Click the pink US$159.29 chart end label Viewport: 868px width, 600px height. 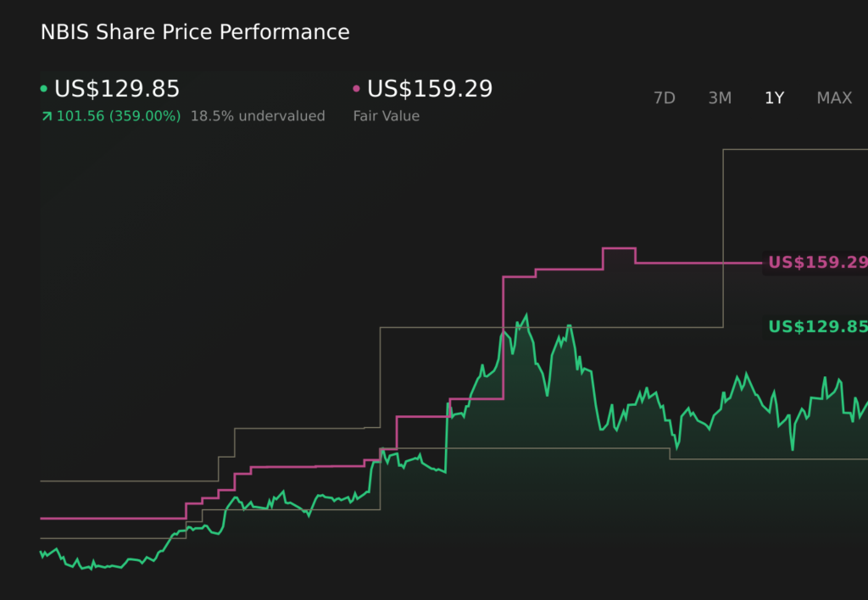click(817, 263)
